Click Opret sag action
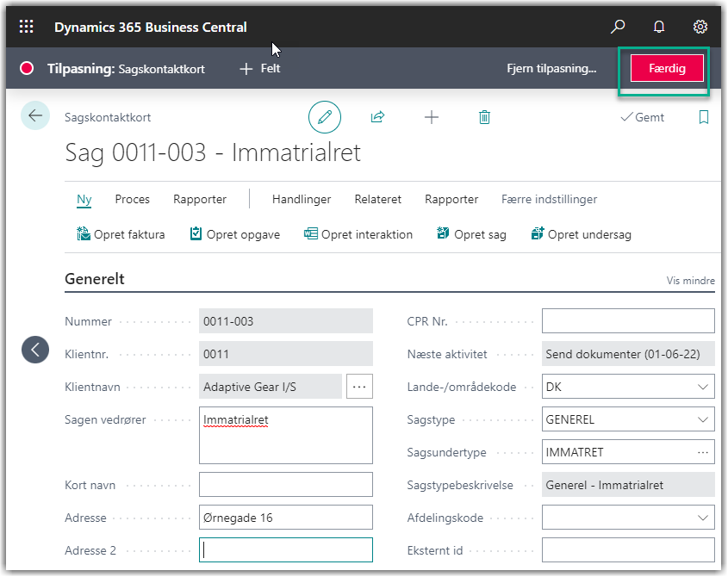Screen dimensions: 728x577 472,234
